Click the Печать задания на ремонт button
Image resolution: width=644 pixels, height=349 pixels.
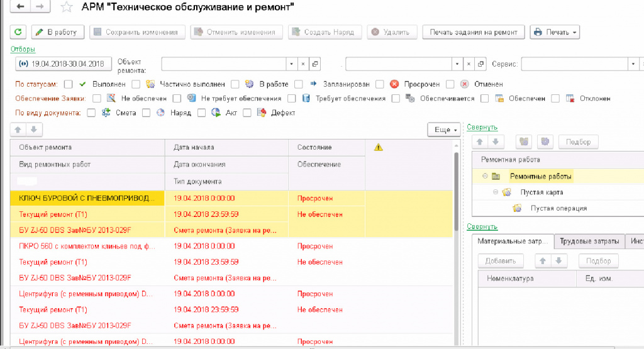(x=474, y=32)
